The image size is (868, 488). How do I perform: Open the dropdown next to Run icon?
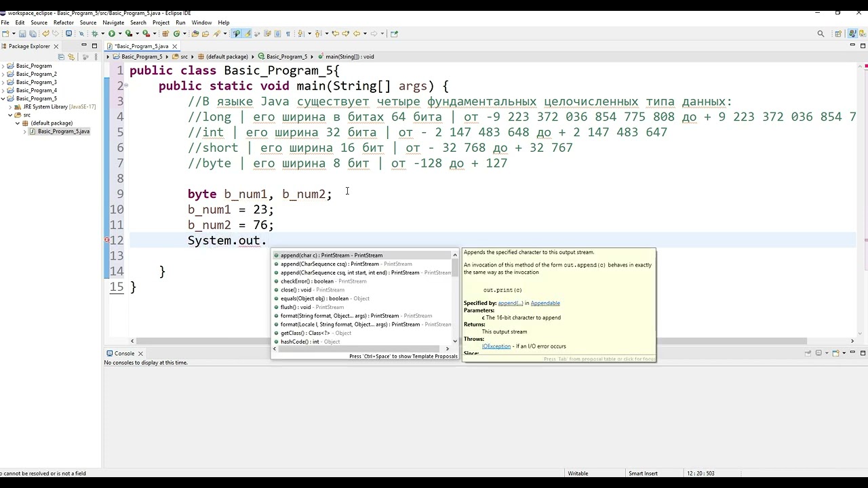(x=119, y=33)
